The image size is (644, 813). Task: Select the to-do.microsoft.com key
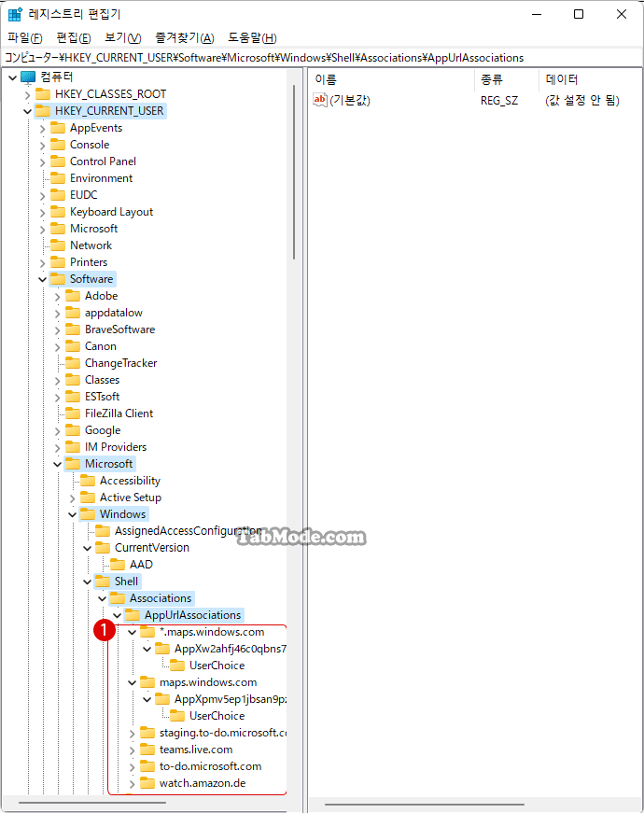coord(211,766)
